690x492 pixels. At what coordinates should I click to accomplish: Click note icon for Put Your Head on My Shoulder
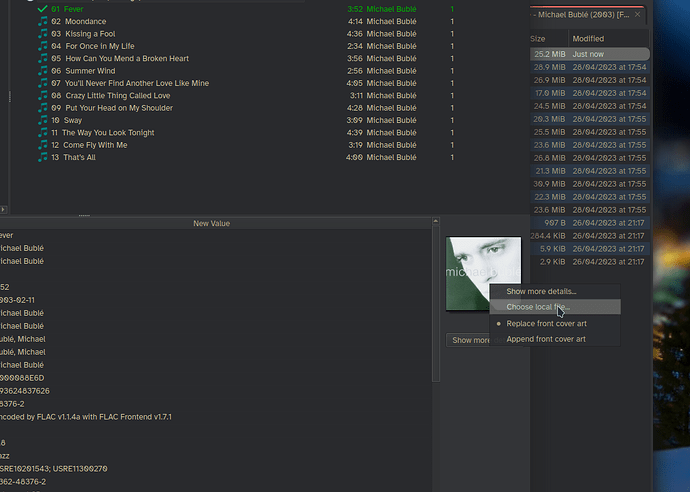(x=42, y=107)
